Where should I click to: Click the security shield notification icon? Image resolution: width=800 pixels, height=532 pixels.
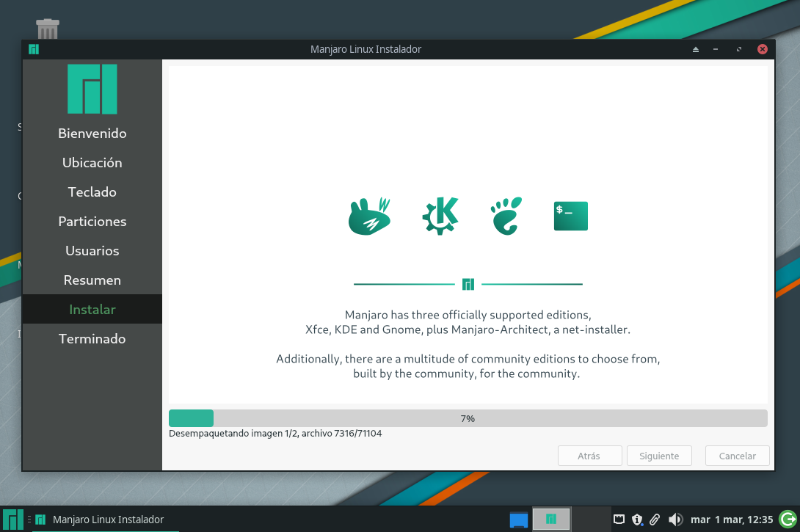tap(637, 519)
